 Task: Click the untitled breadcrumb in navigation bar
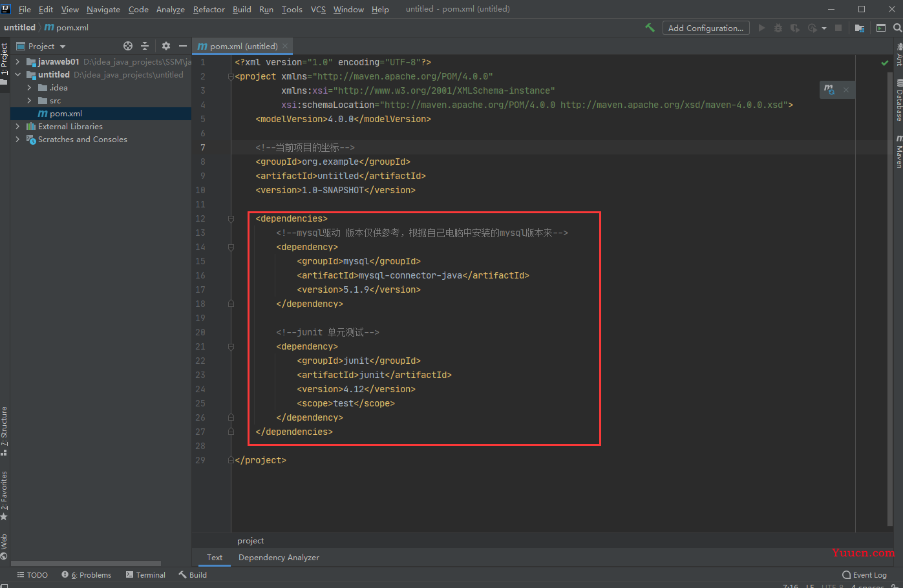point(19,27)
